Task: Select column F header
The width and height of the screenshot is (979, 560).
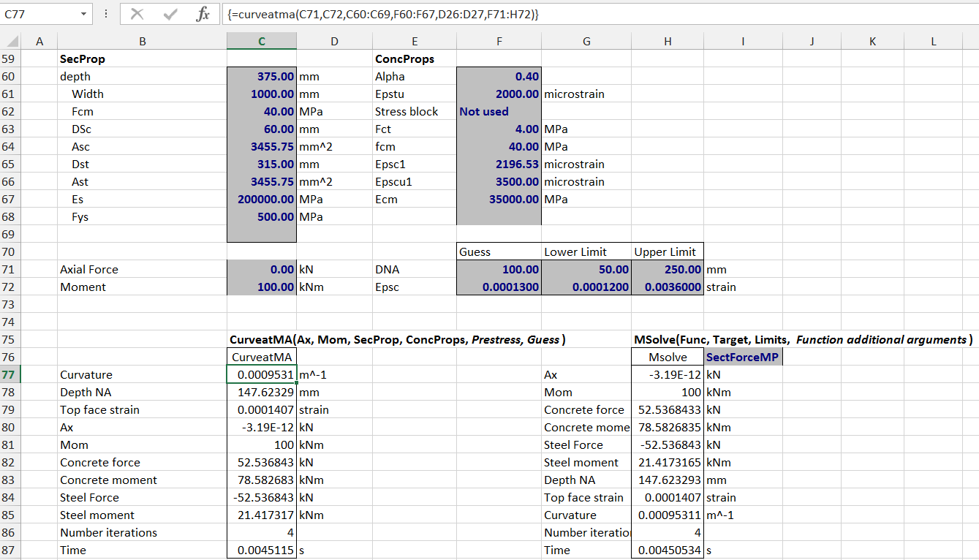Action: click(499, 42)
